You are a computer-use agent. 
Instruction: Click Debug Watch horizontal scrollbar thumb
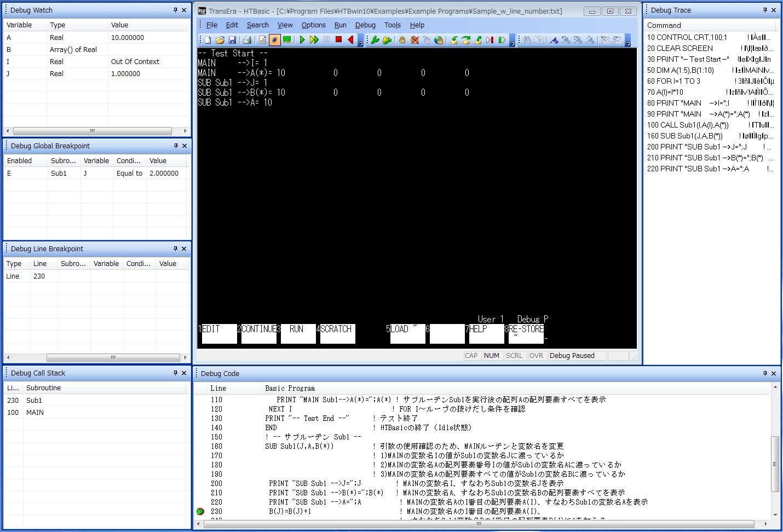click(92, 131)
